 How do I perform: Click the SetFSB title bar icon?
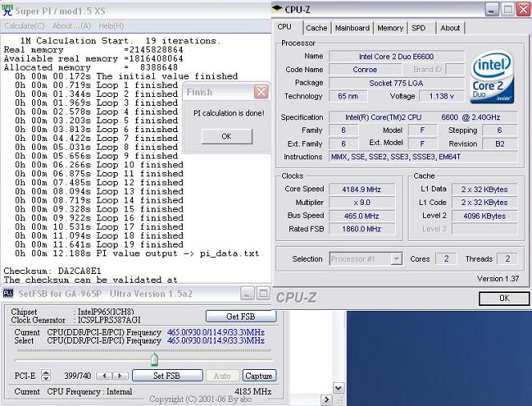pos(7,294)
